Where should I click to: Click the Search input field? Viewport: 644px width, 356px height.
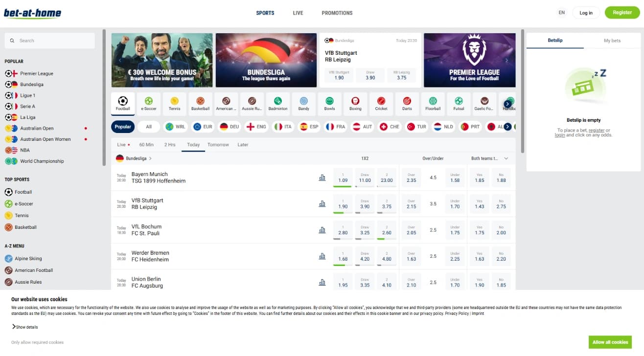tap(49, 41)
